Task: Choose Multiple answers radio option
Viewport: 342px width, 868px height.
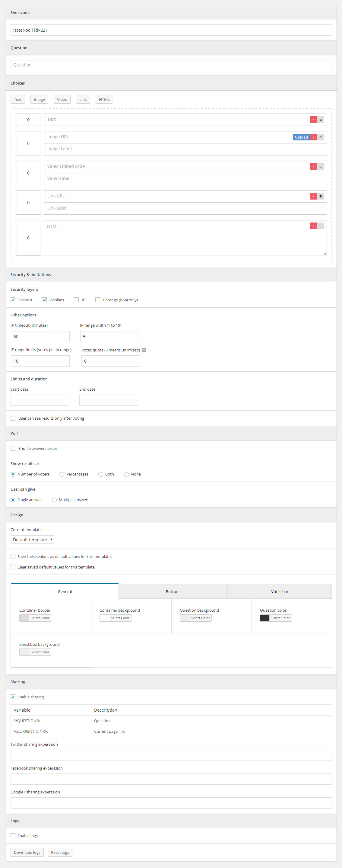Action: (x=54, y=500)
